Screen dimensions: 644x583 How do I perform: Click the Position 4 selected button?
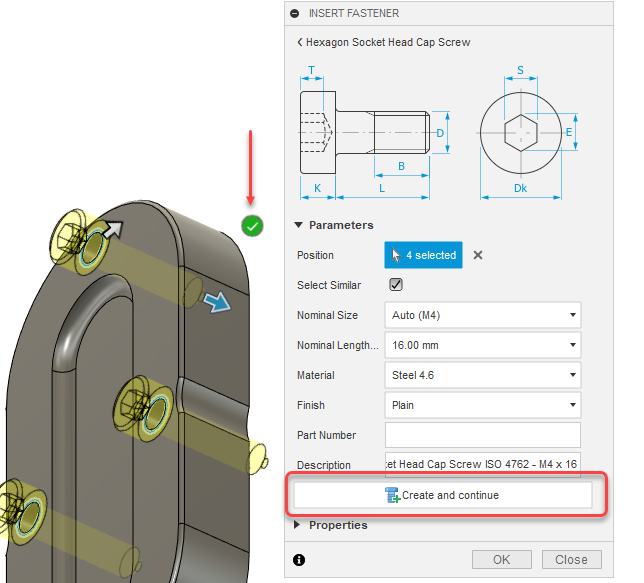tap(423, 255)
